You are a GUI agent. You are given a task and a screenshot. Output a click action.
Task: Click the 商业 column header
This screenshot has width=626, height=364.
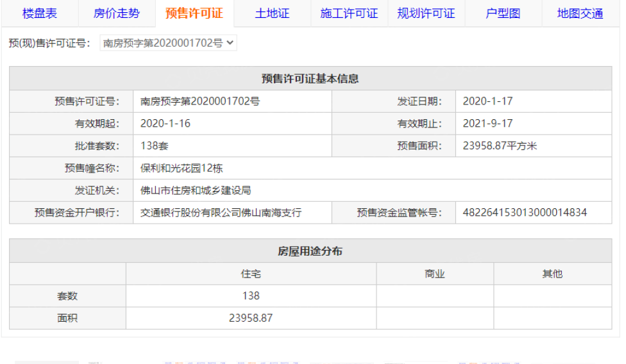coord(435,274)
